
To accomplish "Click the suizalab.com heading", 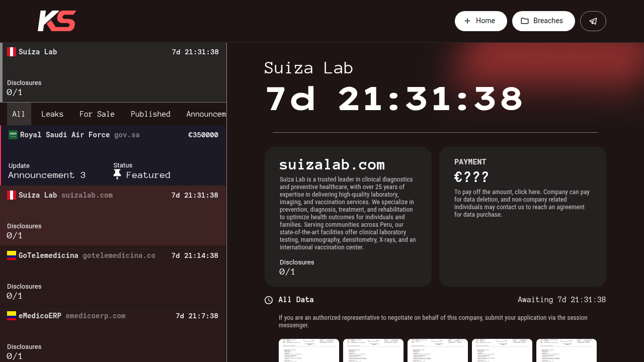I will point(332,164).
